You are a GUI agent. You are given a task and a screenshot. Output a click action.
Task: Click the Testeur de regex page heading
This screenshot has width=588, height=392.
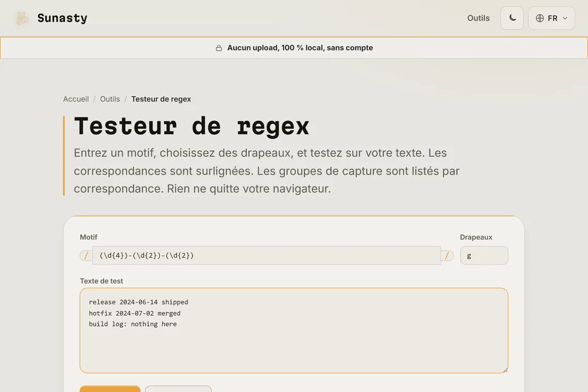pos(191,126)
